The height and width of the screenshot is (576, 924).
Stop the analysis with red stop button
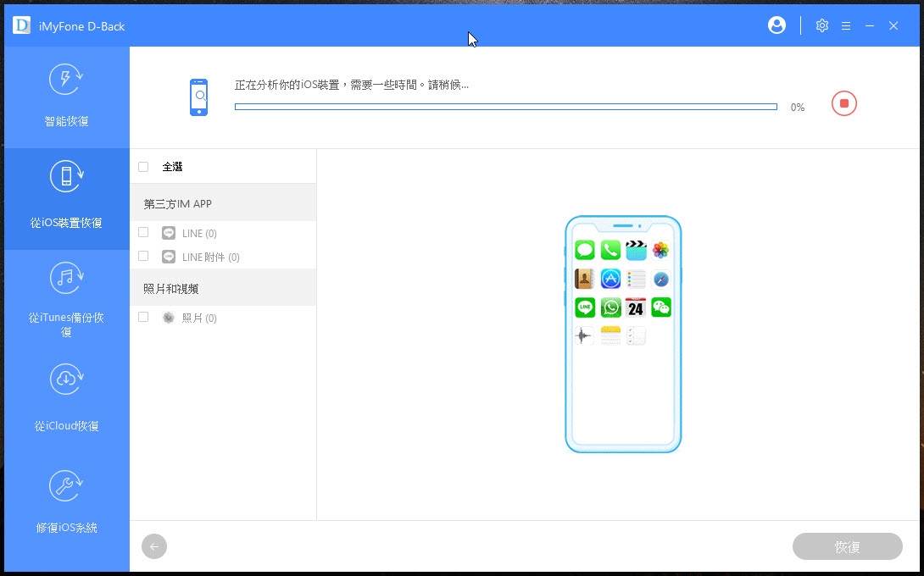click(x=843, y=103)
